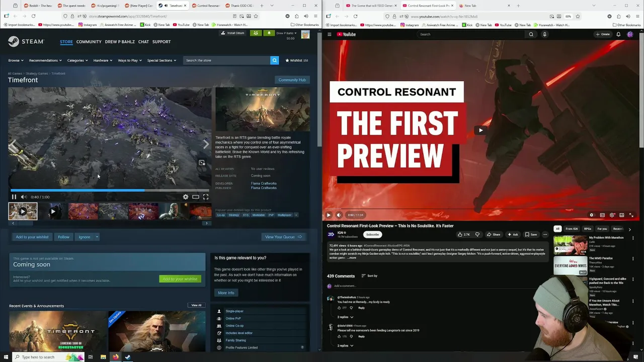Expand the Ignore options arrow
This screenshot has height=362, width=644.
97,237
